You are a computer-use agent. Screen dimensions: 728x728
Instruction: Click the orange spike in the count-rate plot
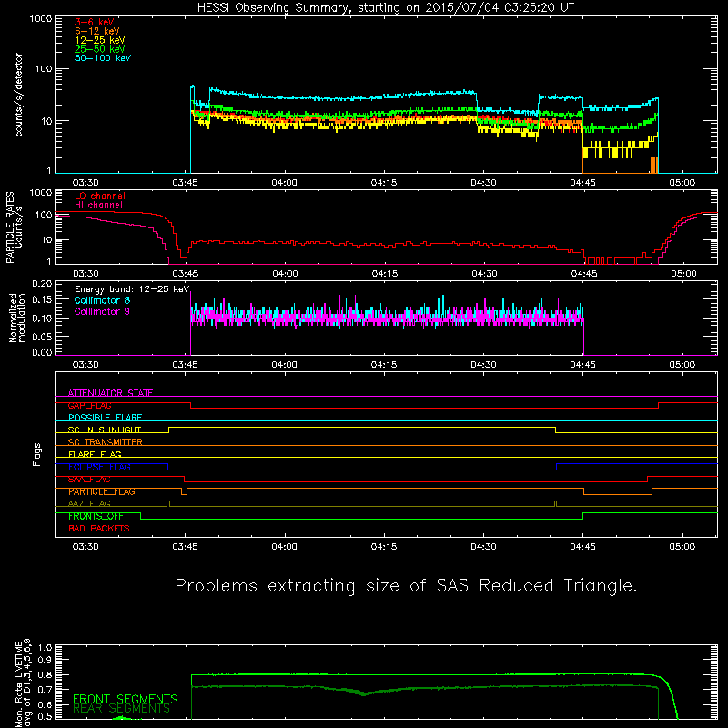click(x=653, y=166)
